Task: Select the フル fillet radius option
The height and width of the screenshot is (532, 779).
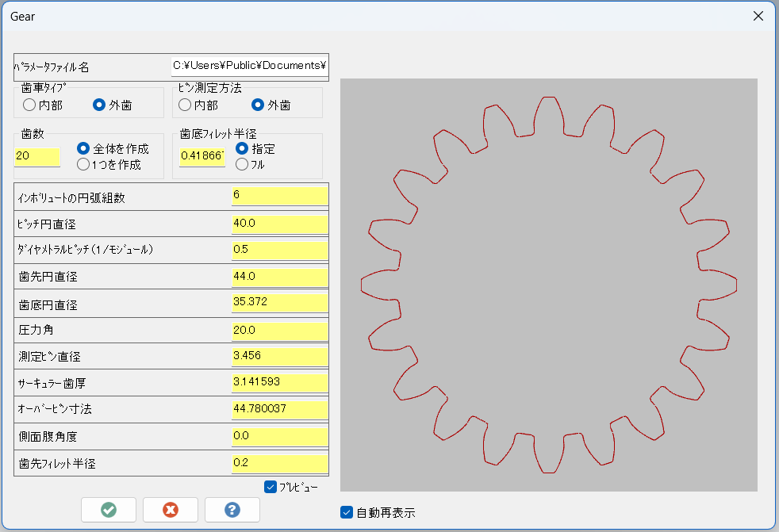Action: pyautogui.click(x=242, y=164)
